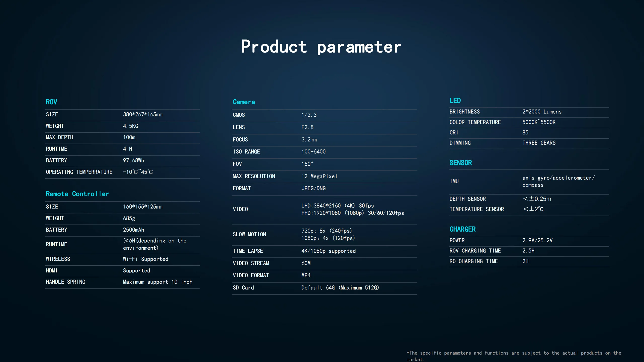Viewport: 644px width, 362px height.
Task: Select the Camera section heading
Action: tap(244, 102)
